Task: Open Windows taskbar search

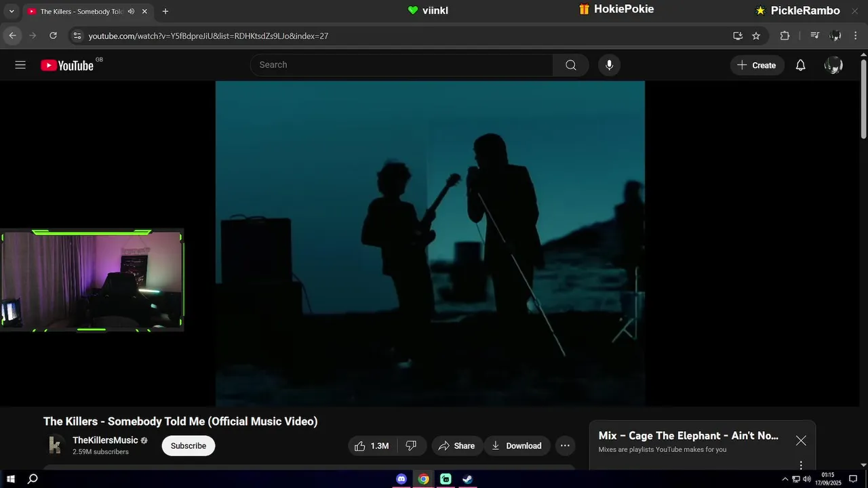Action: tap(33, 479)
